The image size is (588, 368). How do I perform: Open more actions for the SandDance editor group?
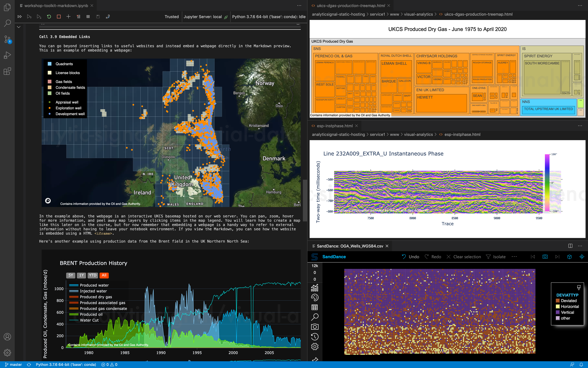[580, 246]
